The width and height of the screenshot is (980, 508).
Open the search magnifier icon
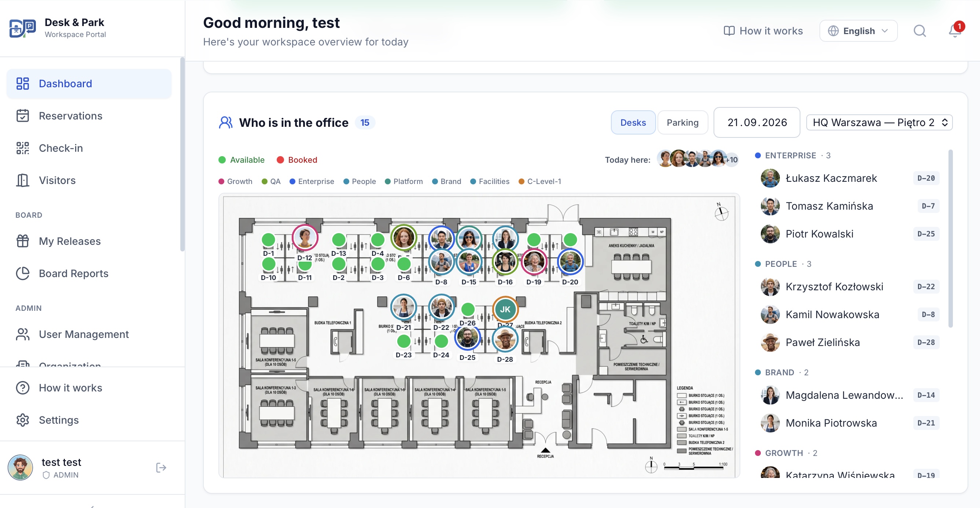[920, 31]
